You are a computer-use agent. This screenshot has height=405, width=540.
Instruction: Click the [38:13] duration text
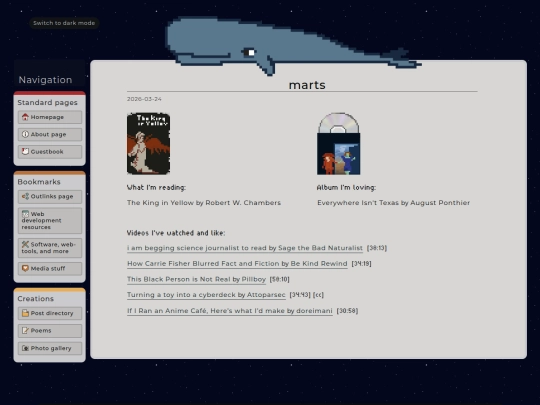[x=377, y=248]
